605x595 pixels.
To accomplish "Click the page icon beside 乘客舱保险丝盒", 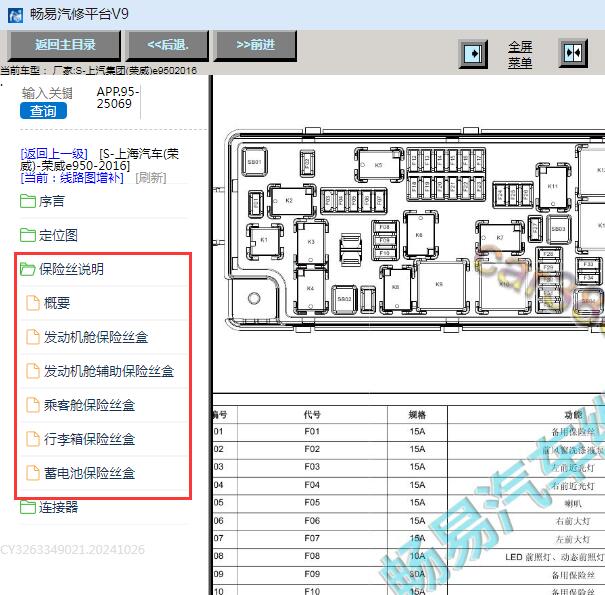I will coord(33,405).
